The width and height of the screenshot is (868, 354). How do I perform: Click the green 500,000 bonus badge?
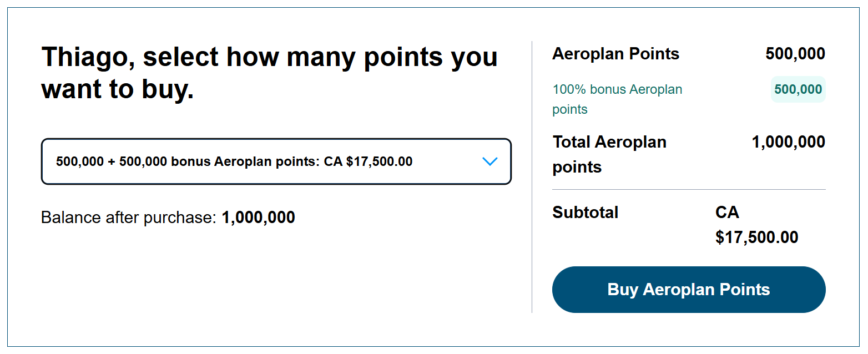coord(798,89)
